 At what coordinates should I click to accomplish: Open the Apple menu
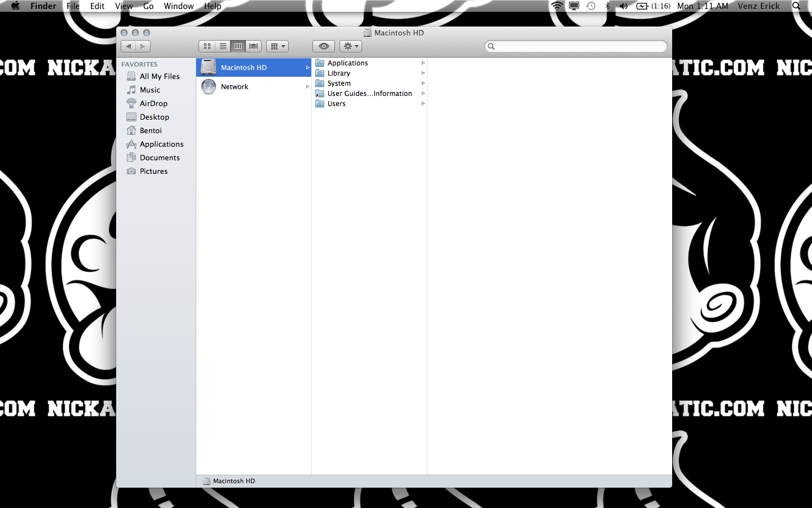click(x=15, y=6)
